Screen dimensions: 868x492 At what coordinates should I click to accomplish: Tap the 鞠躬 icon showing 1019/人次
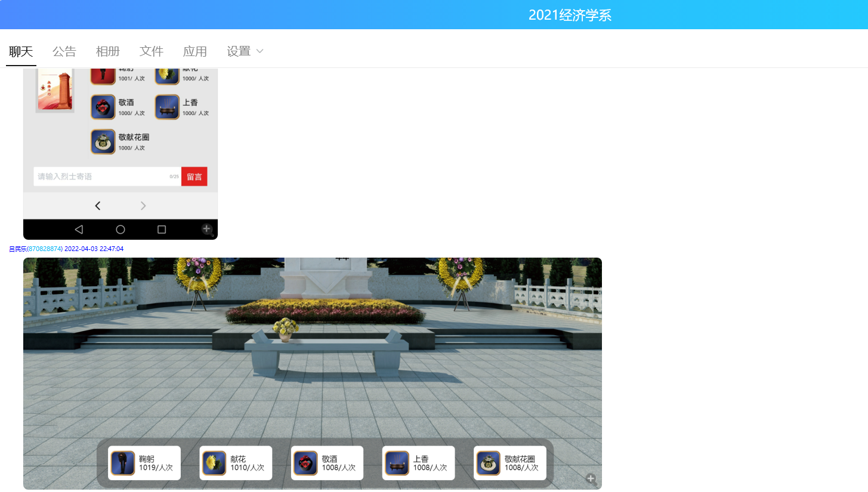123,463
